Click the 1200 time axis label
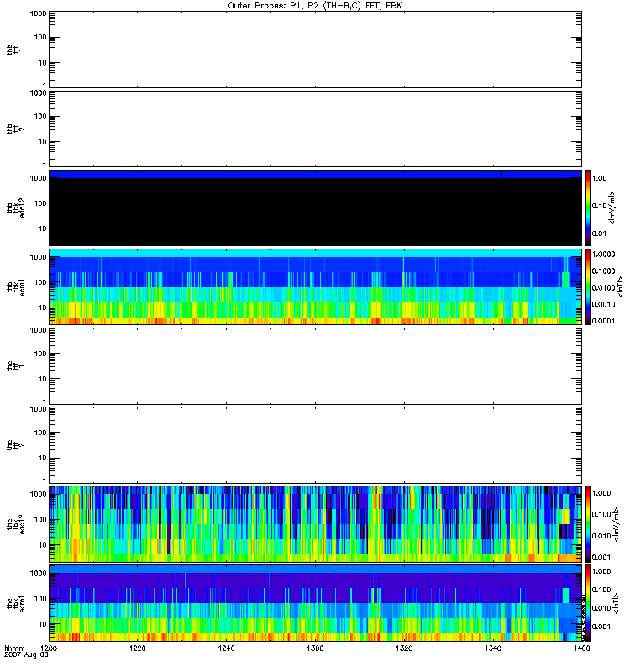 pyautogui.click(x=49, y=648)
